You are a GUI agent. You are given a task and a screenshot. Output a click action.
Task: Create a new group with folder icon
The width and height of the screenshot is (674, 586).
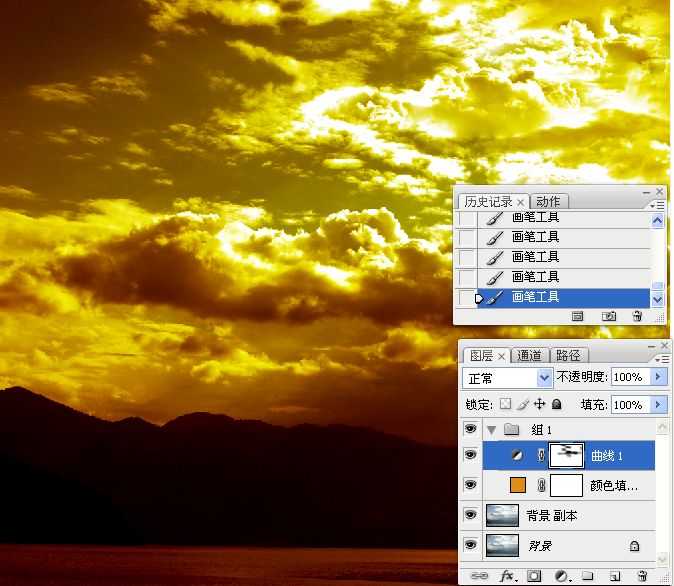pyautogui.click(x=588, y=576)
